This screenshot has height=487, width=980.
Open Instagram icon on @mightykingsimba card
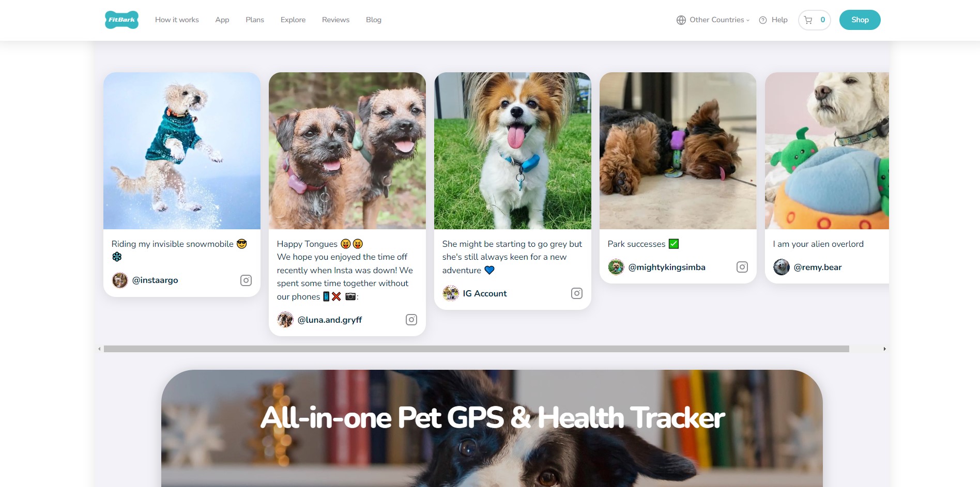tap(742, 267)
